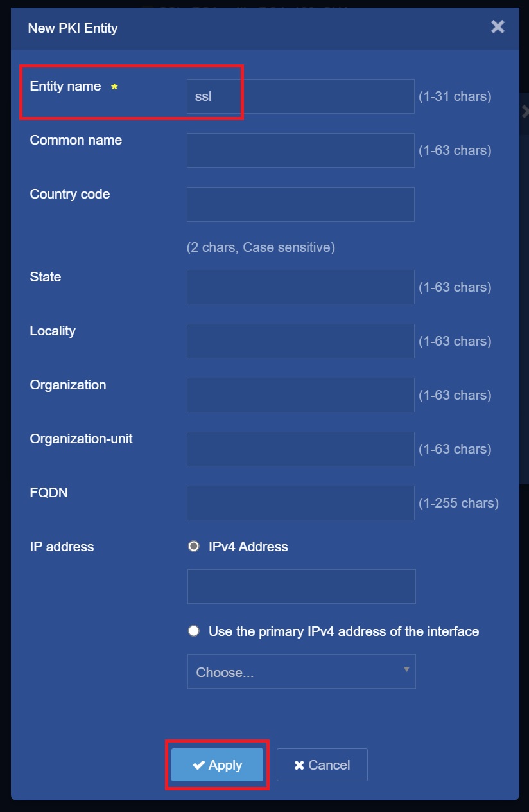Image resolution: width=529 pixels, height=812 pixels.
Task: Select Use the primary IPv4 address option
Action: coord(193,631)
